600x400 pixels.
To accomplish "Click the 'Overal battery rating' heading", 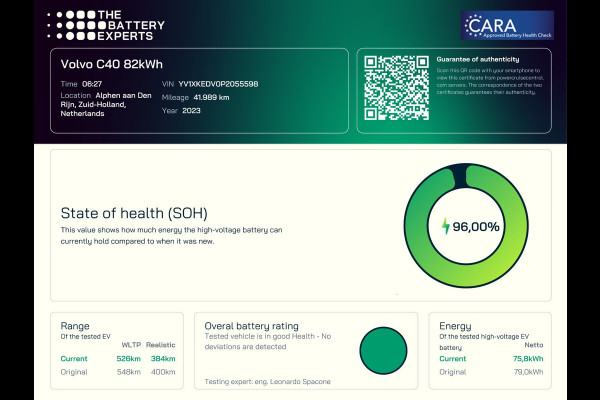I will [x=251, y=326].
